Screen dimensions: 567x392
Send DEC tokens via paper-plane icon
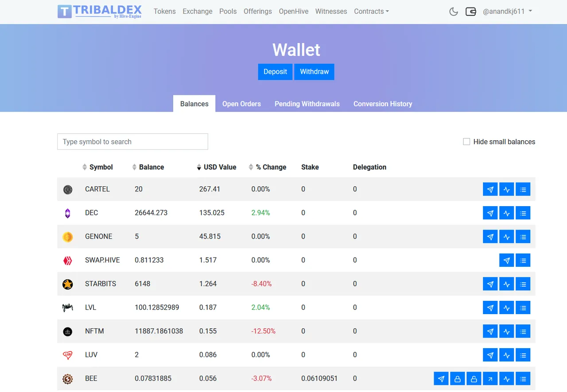click(x=490, y=213)
